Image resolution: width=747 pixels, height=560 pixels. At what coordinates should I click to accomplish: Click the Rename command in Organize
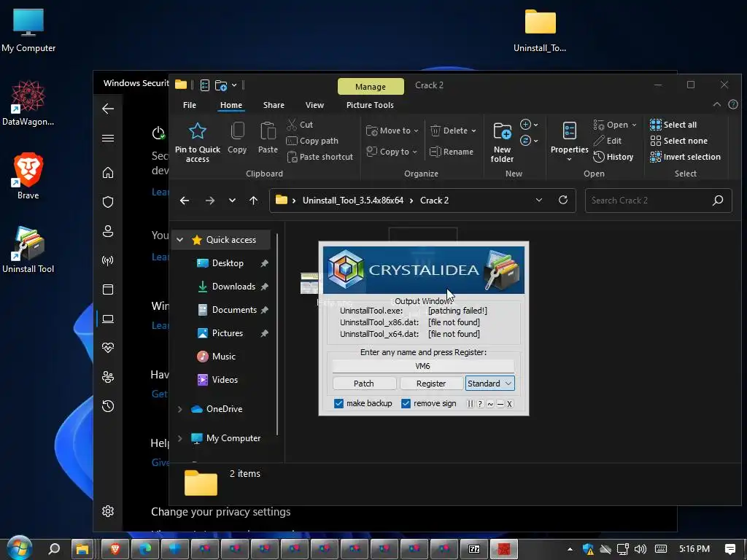(x=451, y=152)
